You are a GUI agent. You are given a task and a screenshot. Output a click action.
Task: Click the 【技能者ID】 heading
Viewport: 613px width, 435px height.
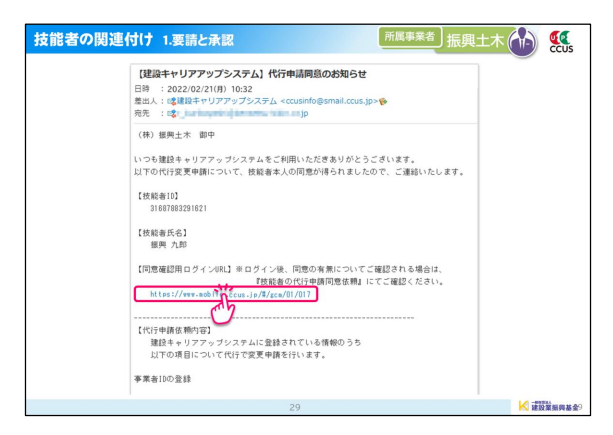point(157,196)
